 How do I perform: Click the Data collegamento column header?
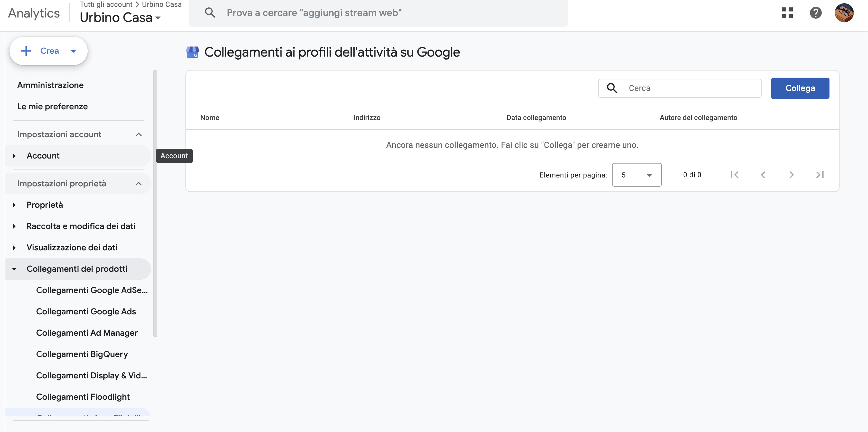tap(536, 118)
